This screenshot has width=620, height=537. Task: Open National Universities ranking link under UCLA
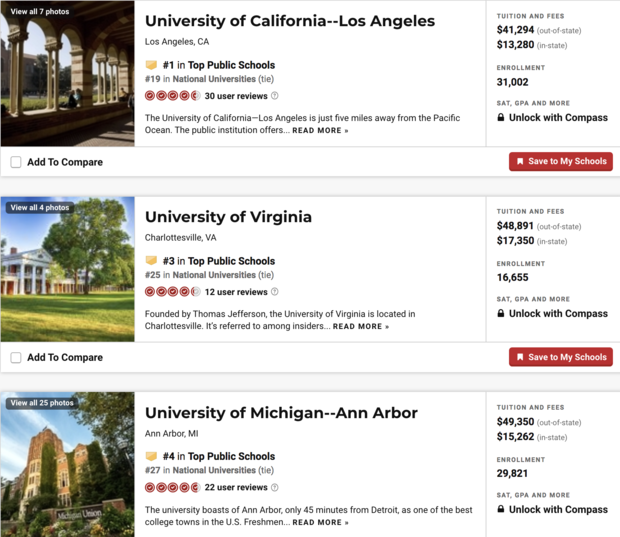click(x=213, y=79)
